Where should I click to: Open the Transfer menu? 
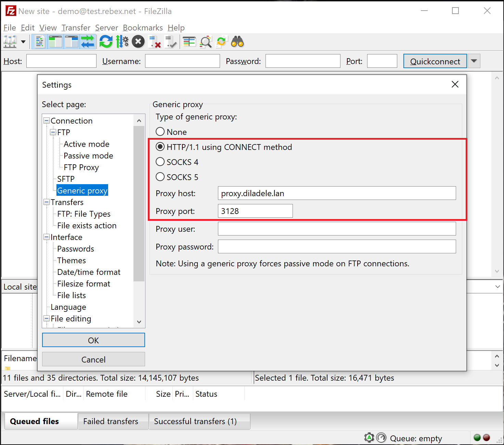click(x=76, y=28)
